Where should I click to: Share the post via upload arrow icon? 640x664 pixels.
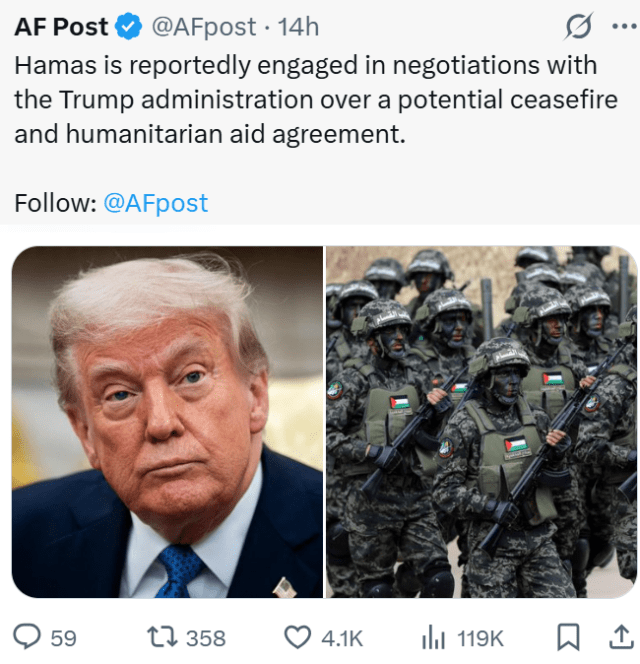coord(621,636)
